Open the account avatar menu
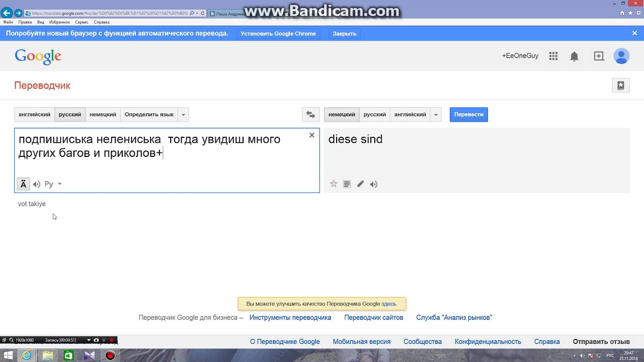Screen dimensions: 644x362 point(621,56)
